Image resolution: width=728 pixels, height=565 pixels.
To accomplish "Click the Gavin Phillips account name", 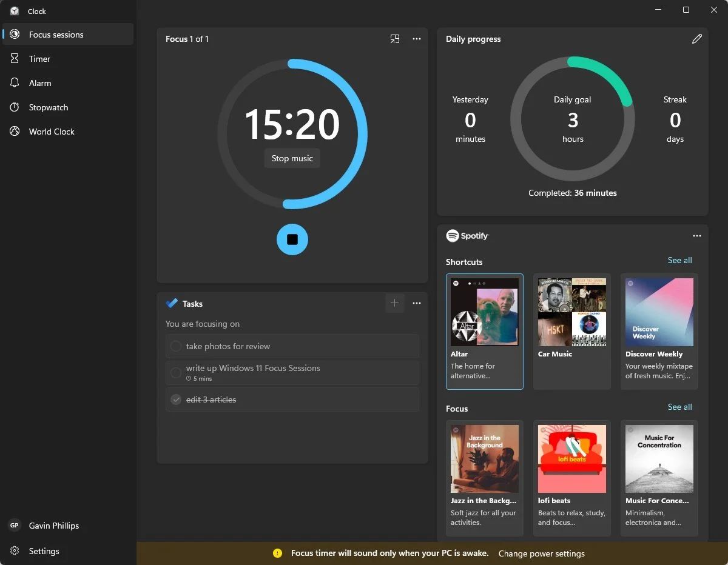I will (x=54, y=526).
